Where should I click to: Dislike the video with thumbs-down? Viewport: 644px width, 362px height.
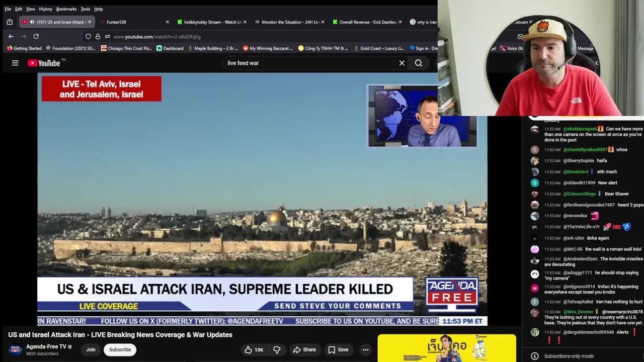[x=277, y=350]
